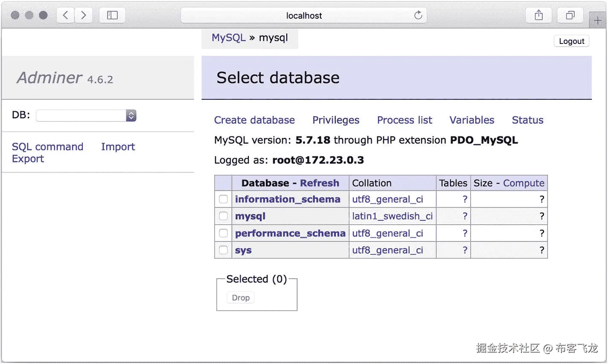
Task: Open the Privileges page
Action: pos(336,120)
